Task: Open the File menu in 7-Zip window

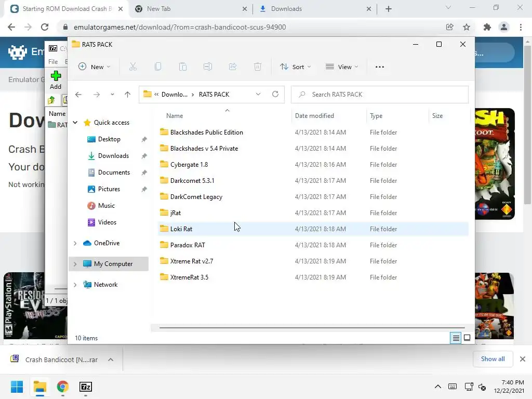Action: click(53, 62)
